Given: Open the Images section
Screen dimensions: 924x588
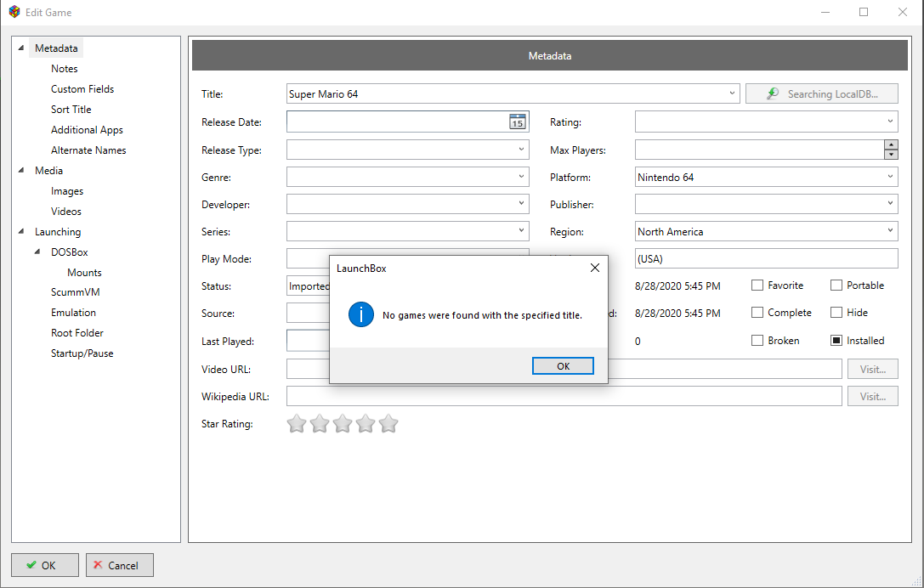Looking at the screenshot, I should [x=67, y=191].
